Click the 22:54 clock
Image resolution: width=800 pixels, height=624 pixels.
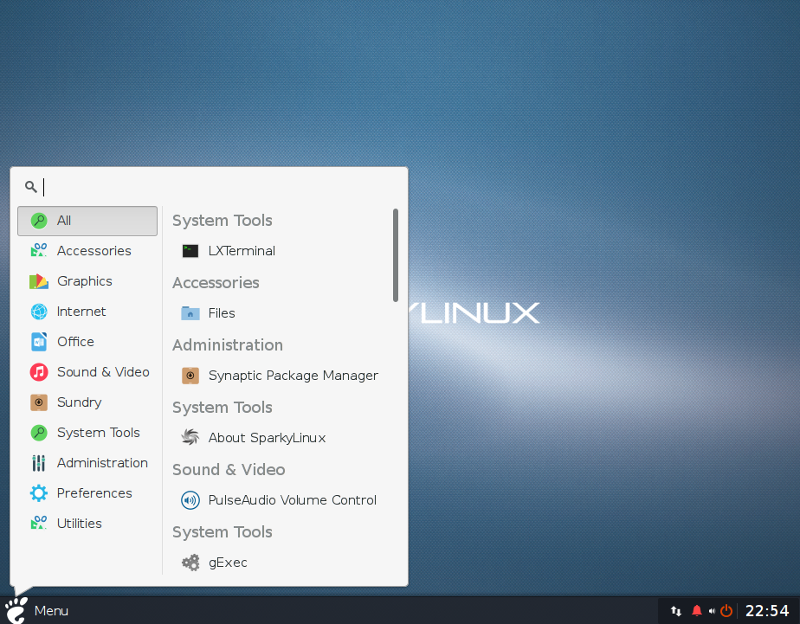[767, 611]
